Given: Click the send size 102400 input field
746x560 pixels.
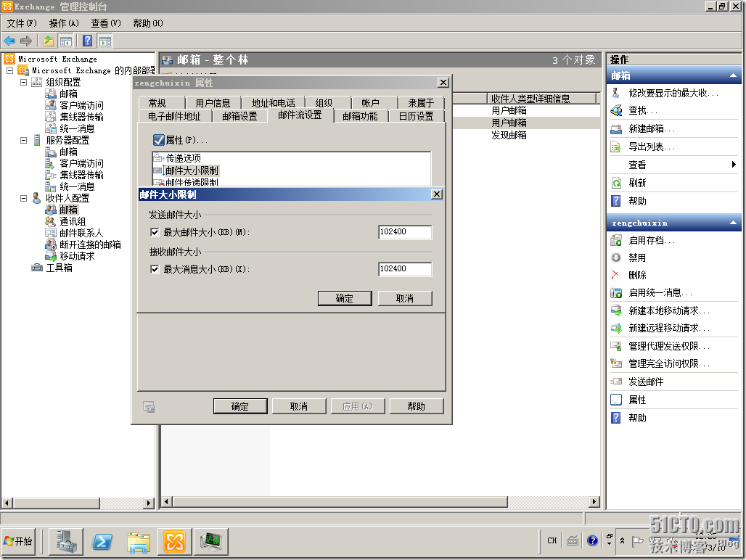Looking at the screenshot, I should pyautogui.click(x=404, y=232).
